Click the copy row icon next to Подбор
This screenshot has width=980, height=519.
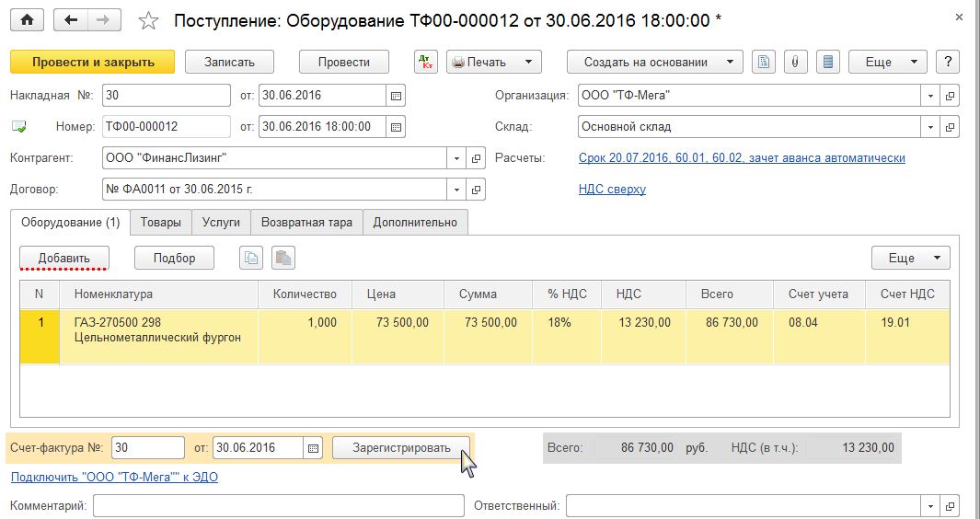(x=251, y=258)
